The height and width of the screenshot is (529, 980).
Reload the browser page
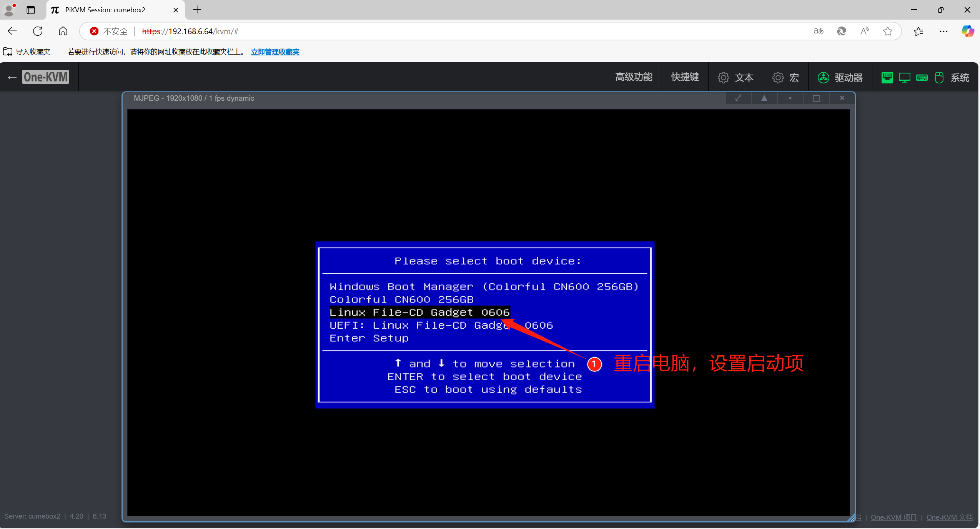point(38,31)
